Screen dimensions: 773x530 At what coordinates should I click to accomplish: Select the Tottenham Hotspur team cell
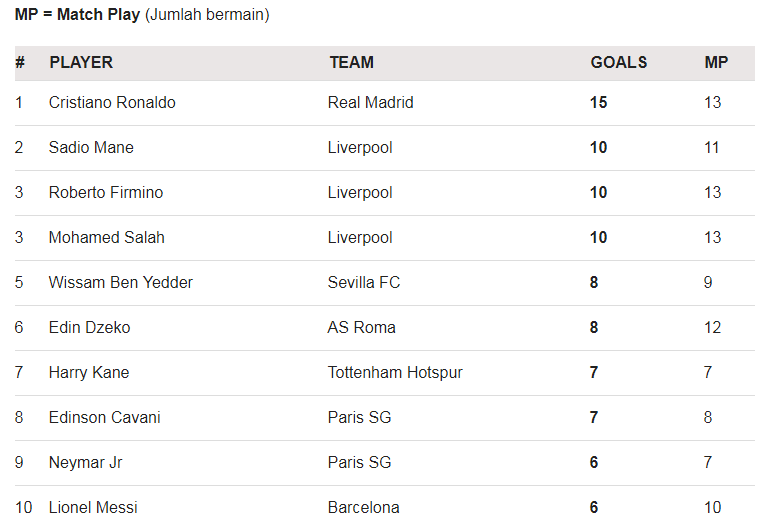click(395, 372)
